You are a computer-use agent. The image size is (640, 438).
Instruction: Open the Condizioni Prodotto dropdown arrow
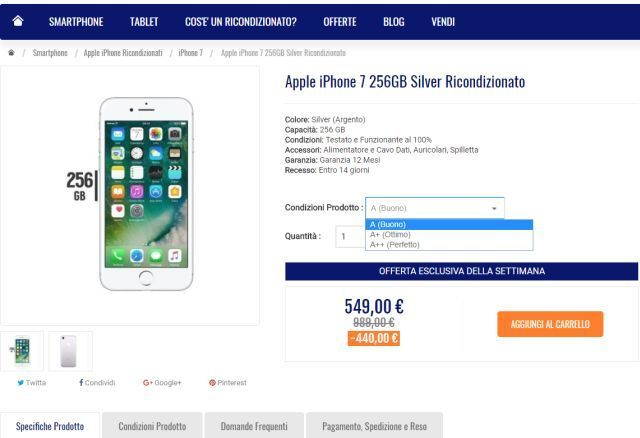coord(494,208)
